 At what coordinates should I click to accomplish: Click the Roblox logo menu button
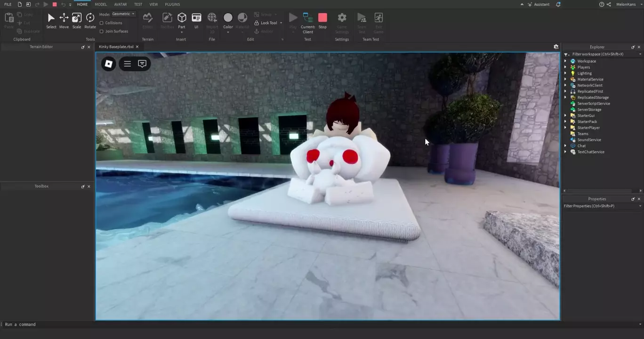point(109,64)
